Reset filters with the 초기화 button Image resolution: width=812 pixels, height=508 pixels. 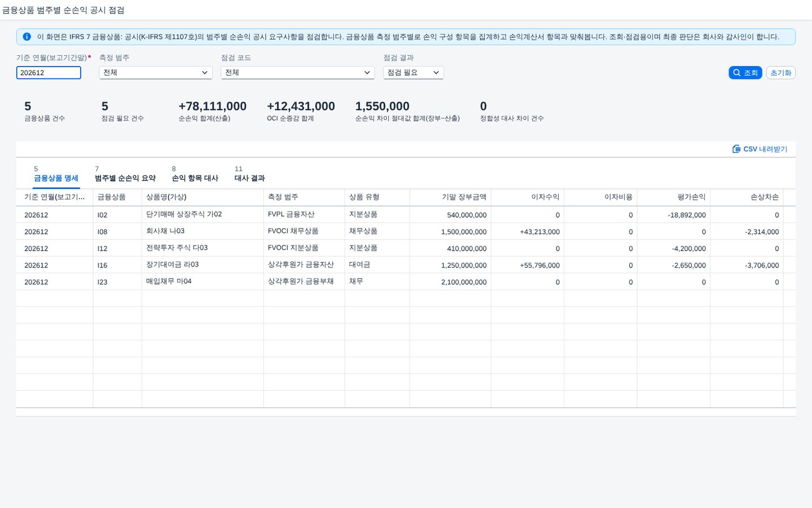[x=781, y=73]
